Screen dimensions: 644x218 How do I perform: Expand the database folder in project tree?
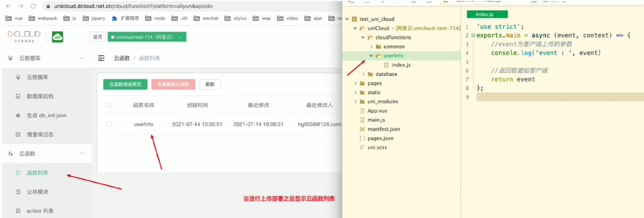click(364, 74)
